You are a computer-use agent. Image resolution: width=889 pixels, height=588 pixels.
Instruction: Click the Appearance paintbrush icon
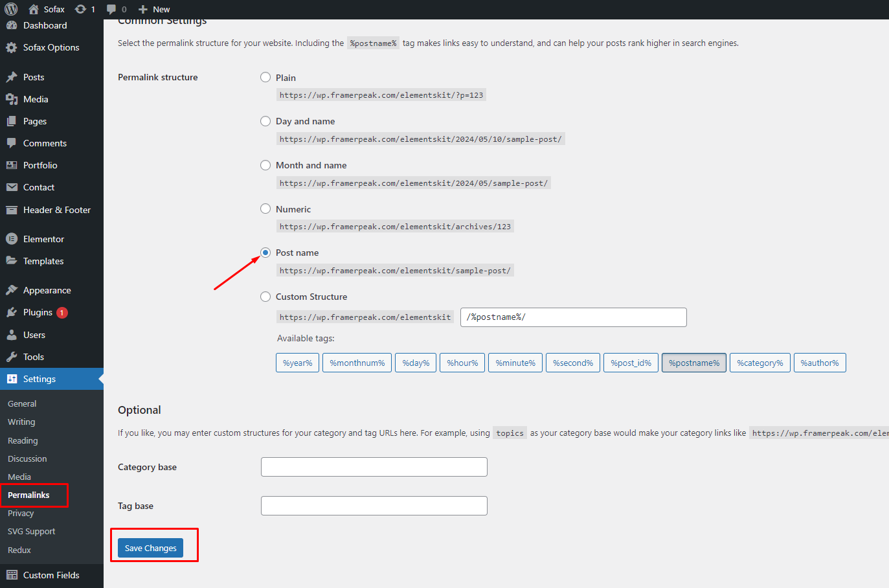coord(12,290)
